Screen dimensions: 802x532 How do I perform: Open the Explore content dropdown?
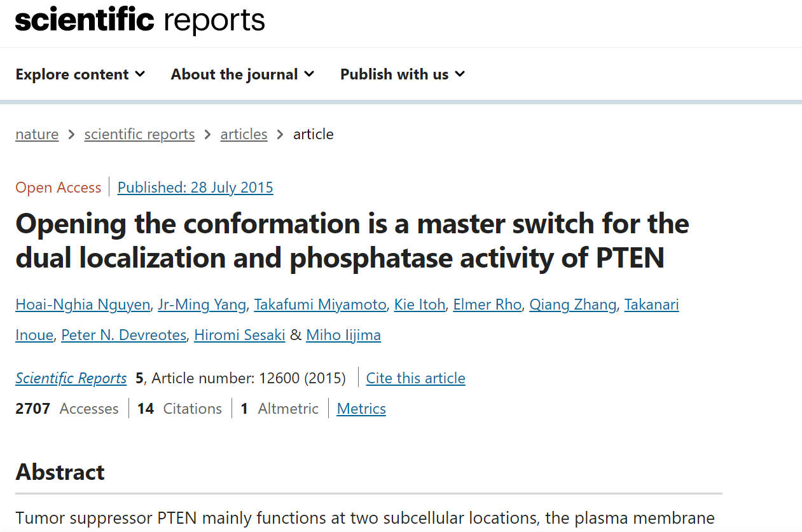coord(73,74)
